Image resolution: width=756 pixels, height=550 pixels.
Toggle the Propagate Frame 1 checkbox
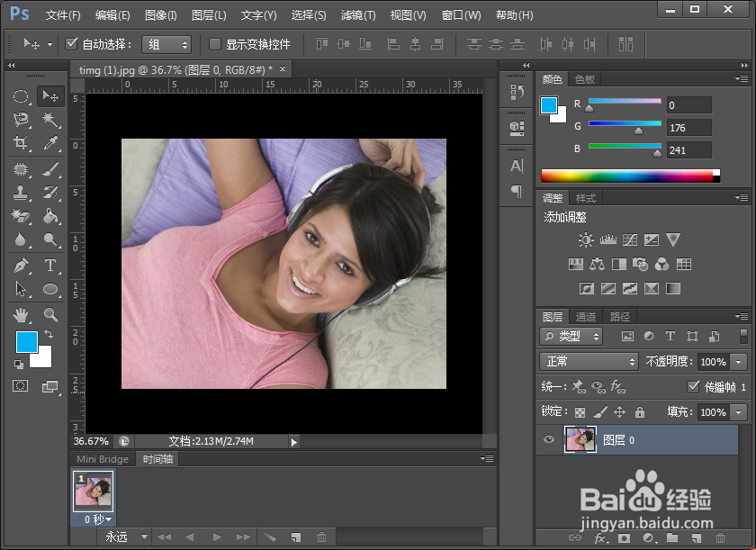693,386
